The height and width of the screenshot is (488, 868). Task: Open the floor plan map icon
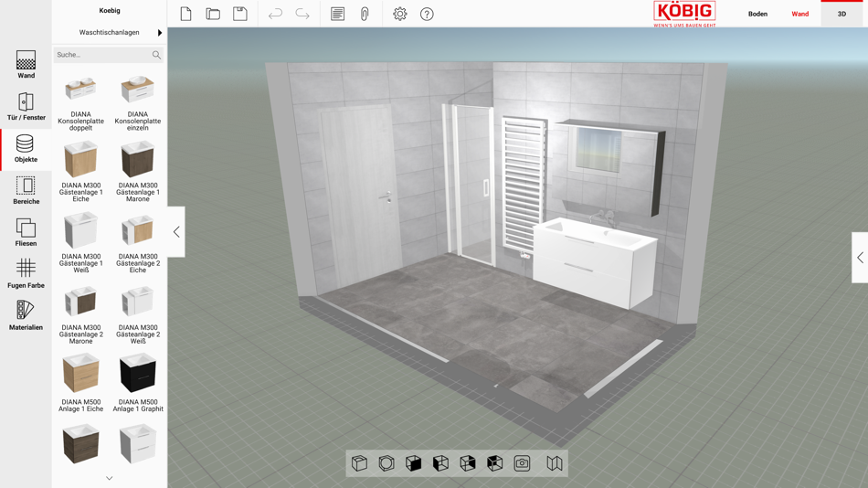554,463
